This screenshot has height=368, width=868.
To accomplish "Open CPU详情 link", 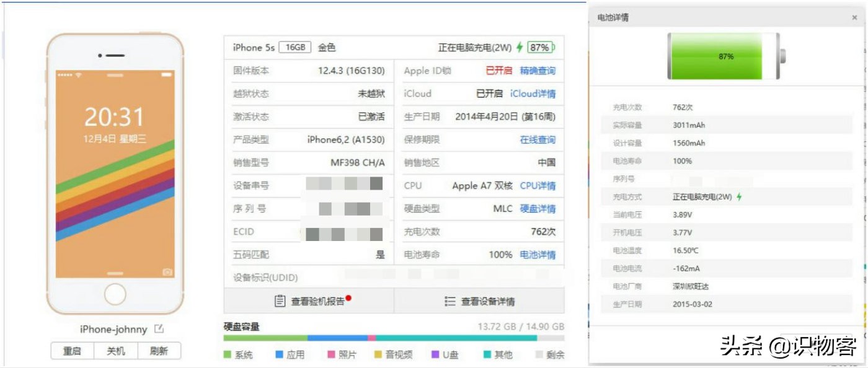I will tap(537, 185).
